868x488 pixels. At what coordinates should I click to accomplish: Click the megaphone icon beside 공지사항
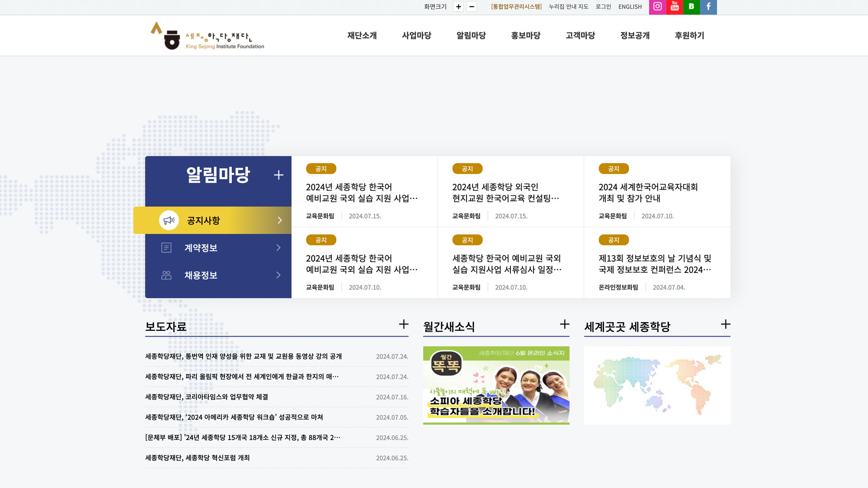coord(169,220)
